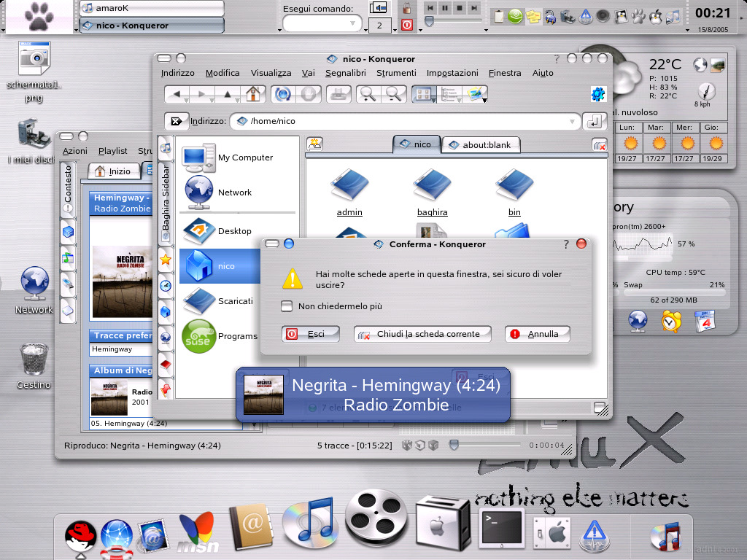Close current tab with tab bar icon

click(600, 144)
